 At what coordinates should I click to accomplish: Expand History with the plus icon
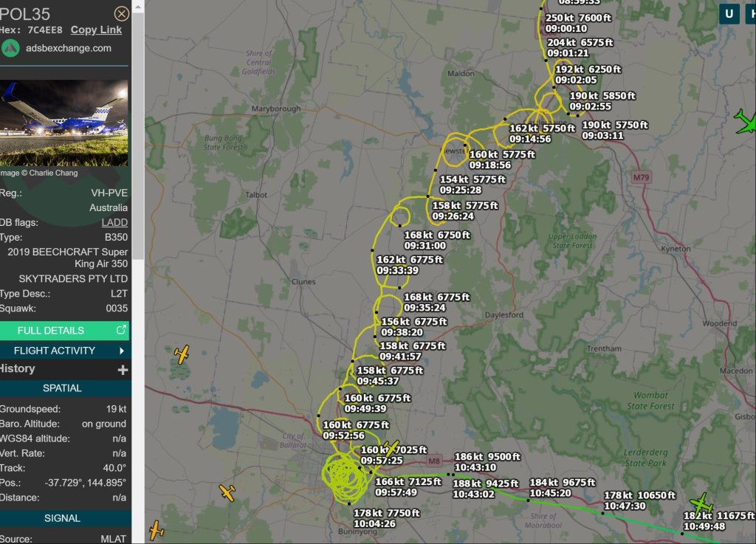click(x=123, y=369)
